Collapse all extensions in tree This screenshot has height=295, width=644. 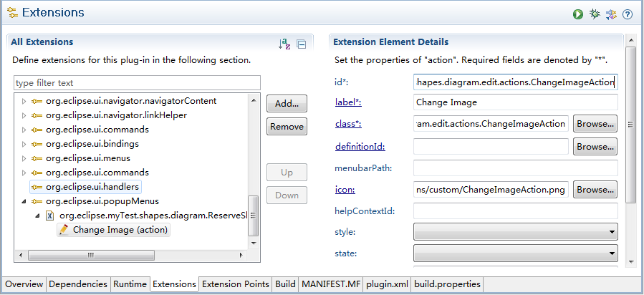pyautogui.click(x=302, y=44)
